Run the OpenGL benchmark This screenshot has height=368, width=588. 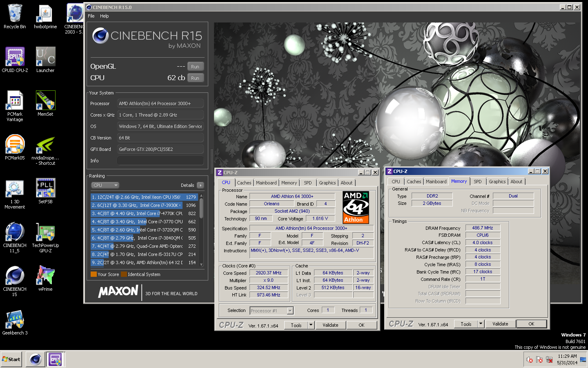195,67
